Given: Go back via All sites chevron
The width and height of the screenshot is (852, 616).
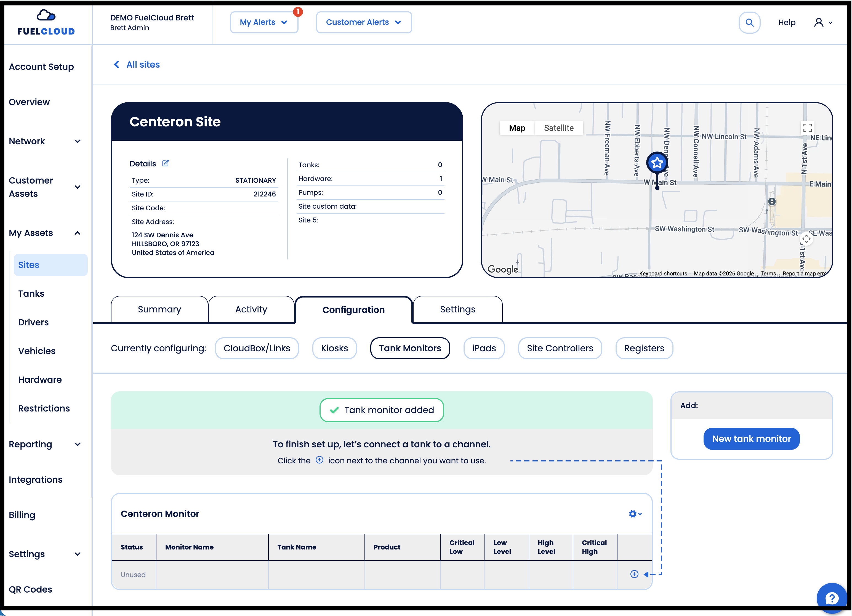Looking at the screenshot, I should (x=116, y=65).
